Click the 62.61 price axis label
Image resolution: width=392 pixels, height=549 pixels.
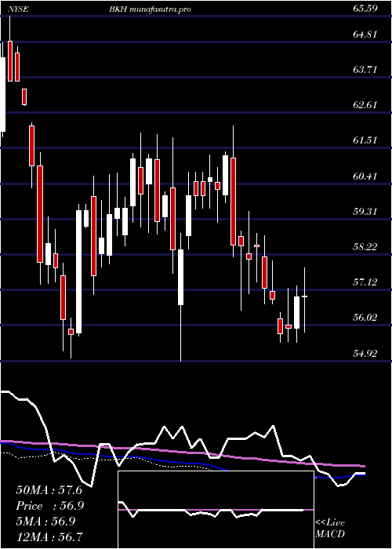point(365,105)
